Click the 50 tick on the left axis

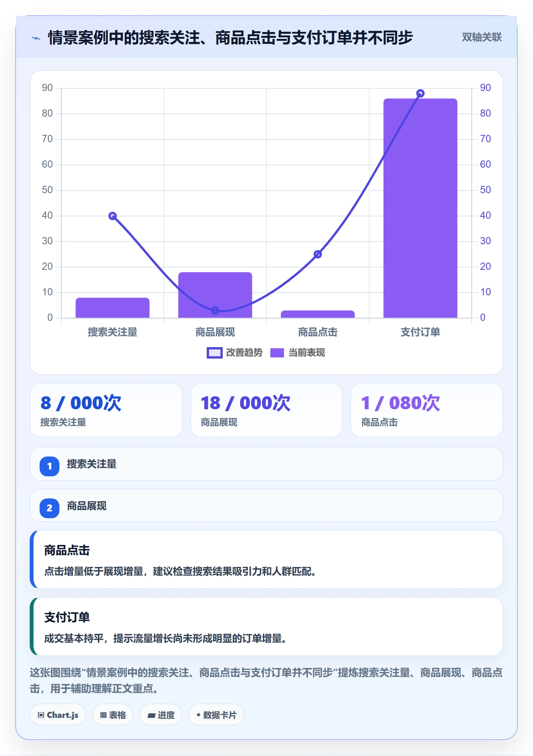(47, 190)
